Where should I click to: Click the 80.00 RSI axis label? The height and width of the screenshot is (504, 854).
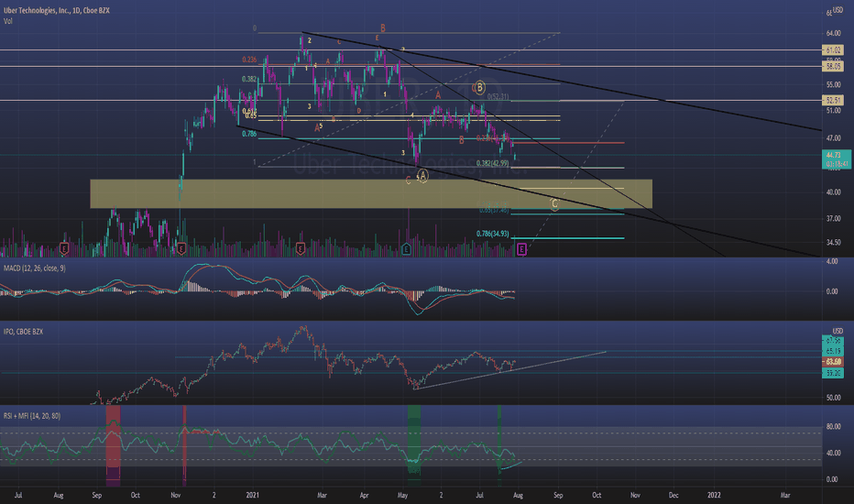[833, 427]
